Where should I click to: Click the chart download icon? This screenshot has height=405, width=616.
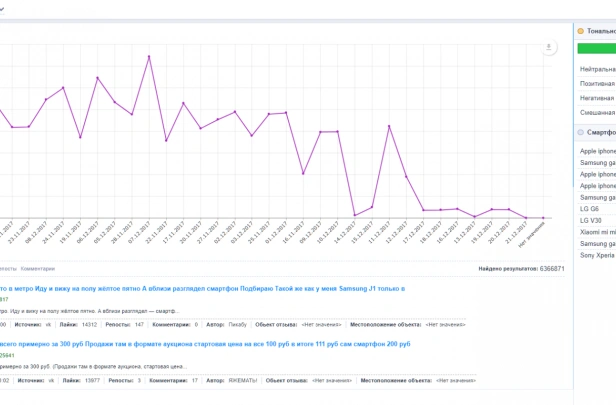point(548,47)
